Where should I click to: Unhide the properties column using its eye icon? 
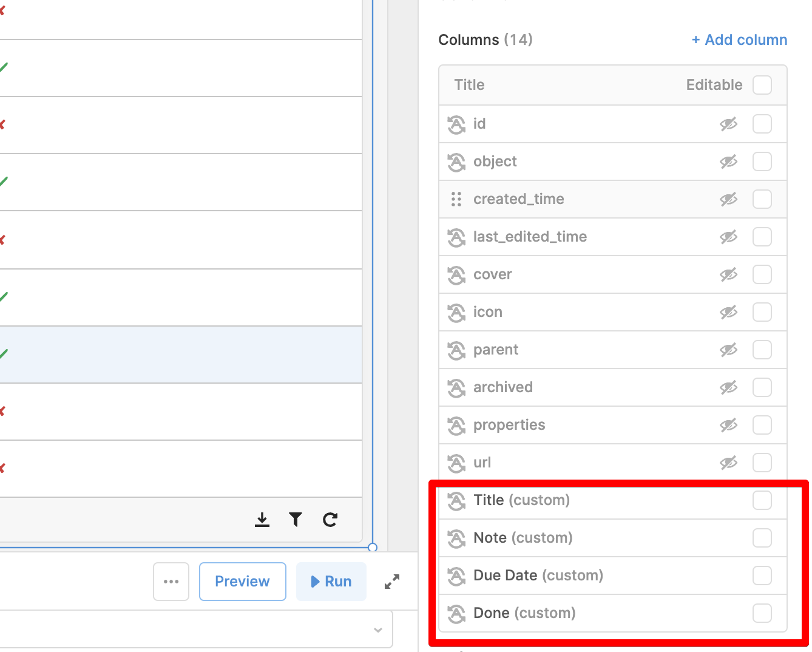[x=729, y=425]
